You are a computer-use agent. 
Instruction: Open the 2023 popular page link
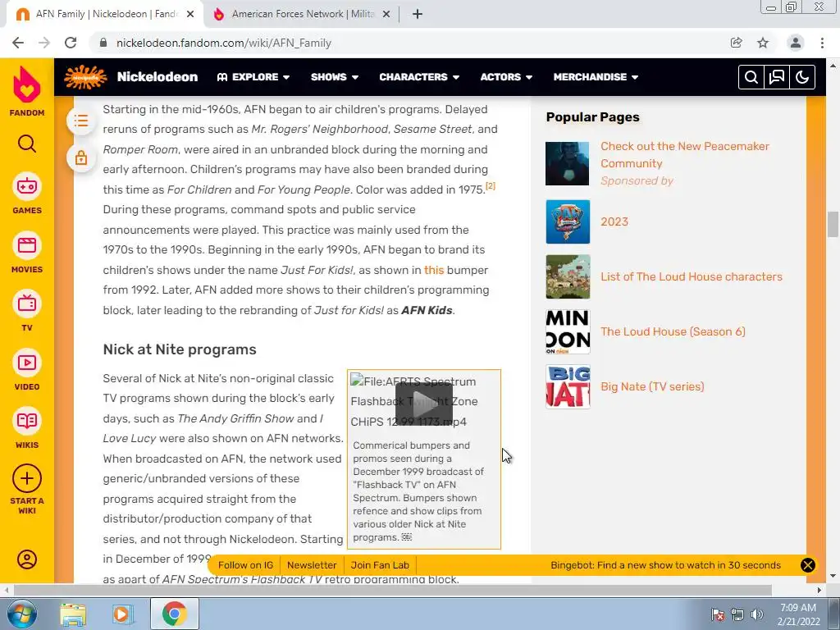[614, 221]
